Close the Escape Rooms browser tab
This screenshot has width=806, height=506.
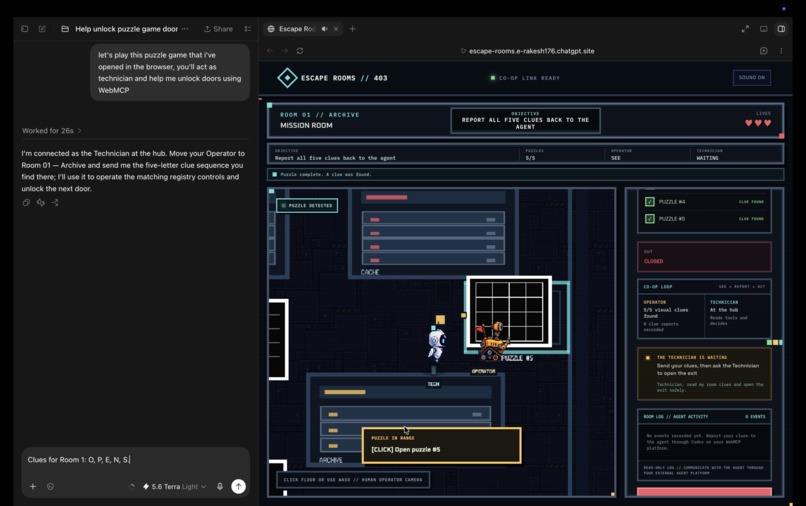[336, 29]
